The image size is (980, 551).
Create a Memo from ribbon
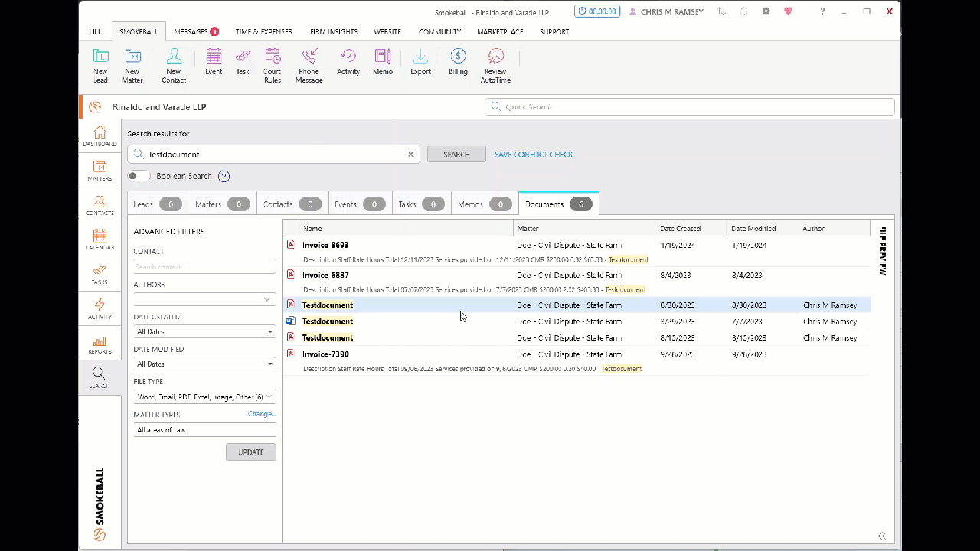383,62
